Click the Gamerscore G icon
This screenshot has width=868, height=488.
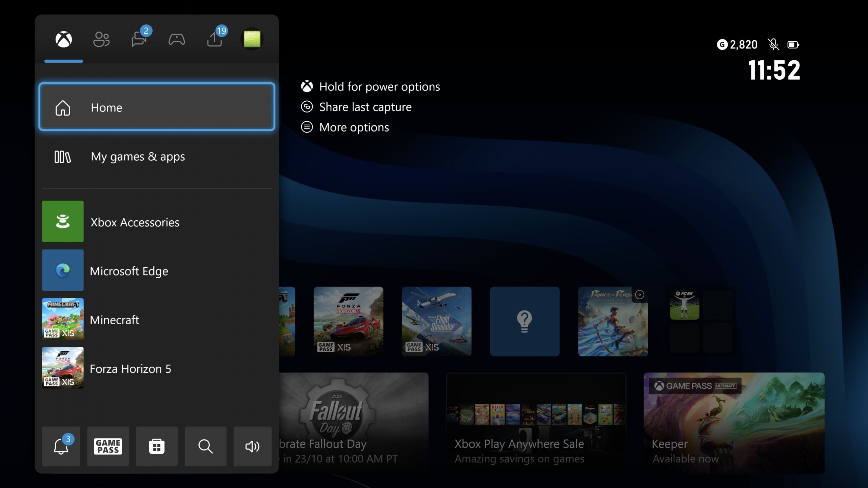click(722, 45)
